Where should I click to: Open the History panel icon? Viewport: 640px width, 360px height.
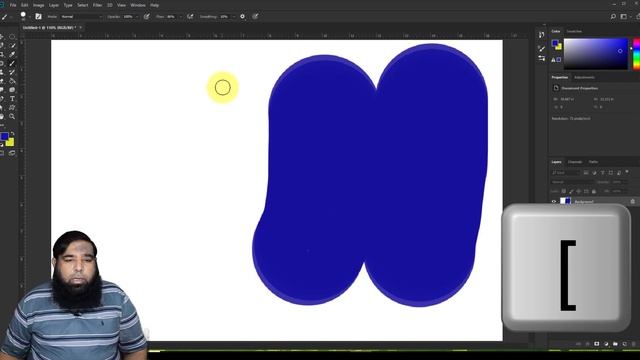tap(542, 35)
